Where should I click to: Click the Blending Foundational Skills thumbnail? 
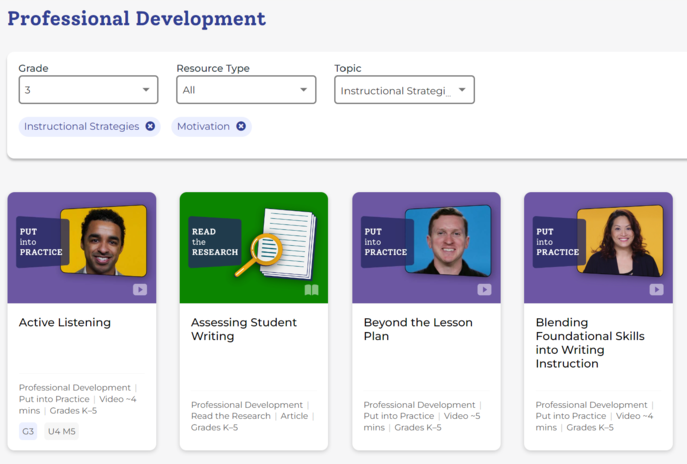click(x=598, y=245)
